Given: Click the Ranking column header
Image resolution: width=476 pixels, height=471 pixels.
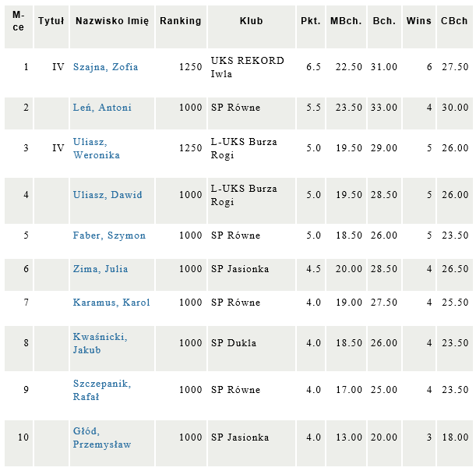Looking at the screenshot, I should (x=181, y=21).
